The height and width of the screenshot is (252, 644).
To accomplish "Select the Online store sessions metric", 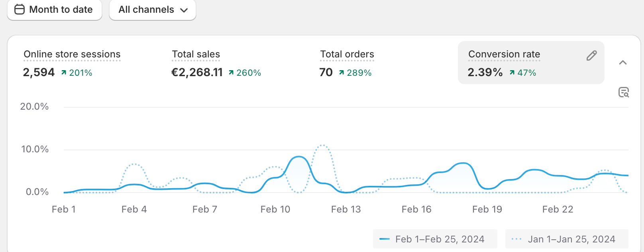I will pos(72,54).
